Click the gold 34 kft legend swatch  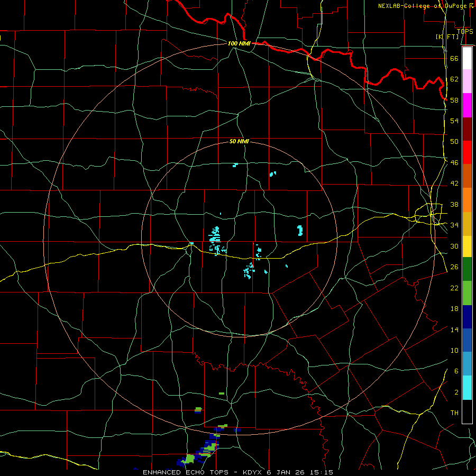click(467, 224)
